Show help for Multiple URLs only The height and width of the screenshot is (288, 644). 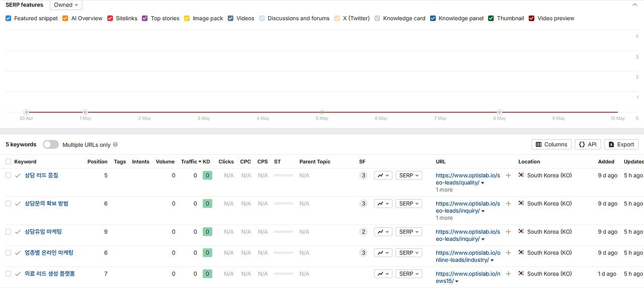point(115,145)
